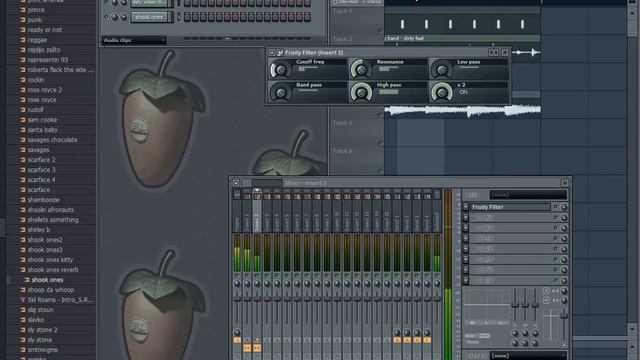Click the audio waveform clip in playlist
The width and height of the screenshot is (640, 360).
(462, 110)
